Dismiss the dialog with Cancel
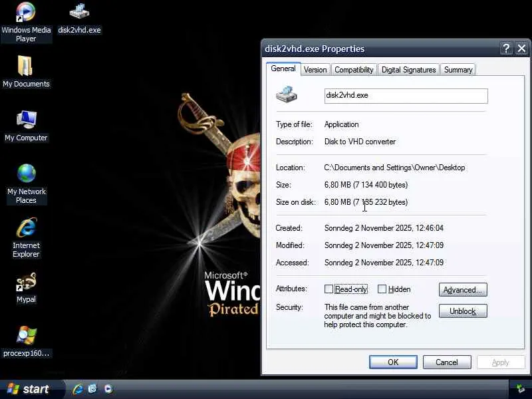 point(447,362)
